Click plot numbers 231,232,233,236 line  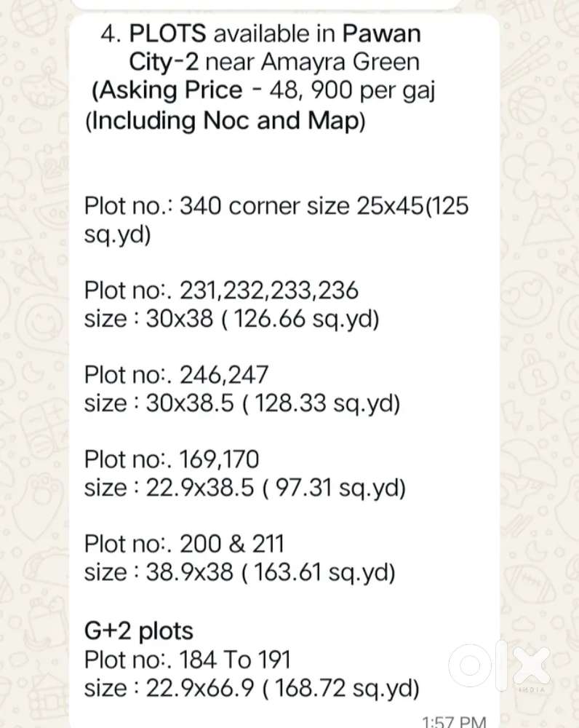(x=222, y=291)
